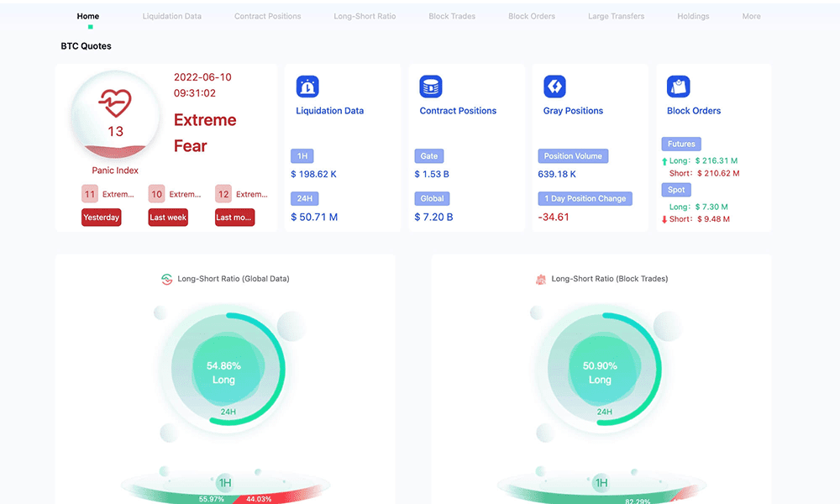Click the -34.61 position change value

tap(554, 217)
